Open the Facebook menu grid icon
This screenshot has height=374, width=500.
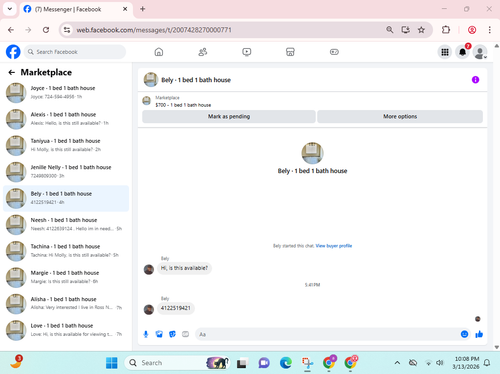coord(445,52)
